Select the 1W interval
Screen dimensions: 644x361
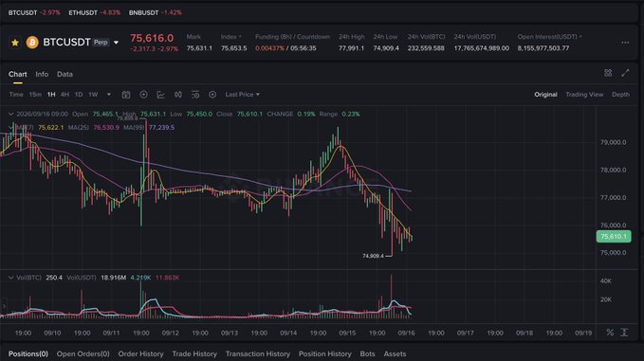point(93,95)
